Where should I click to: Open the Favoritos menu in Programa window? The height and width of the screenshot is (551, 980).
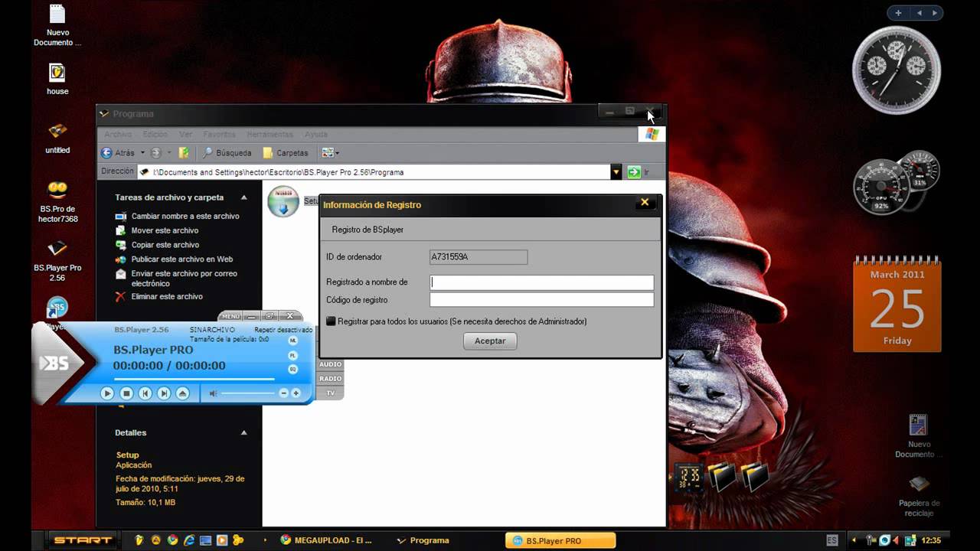219,135
